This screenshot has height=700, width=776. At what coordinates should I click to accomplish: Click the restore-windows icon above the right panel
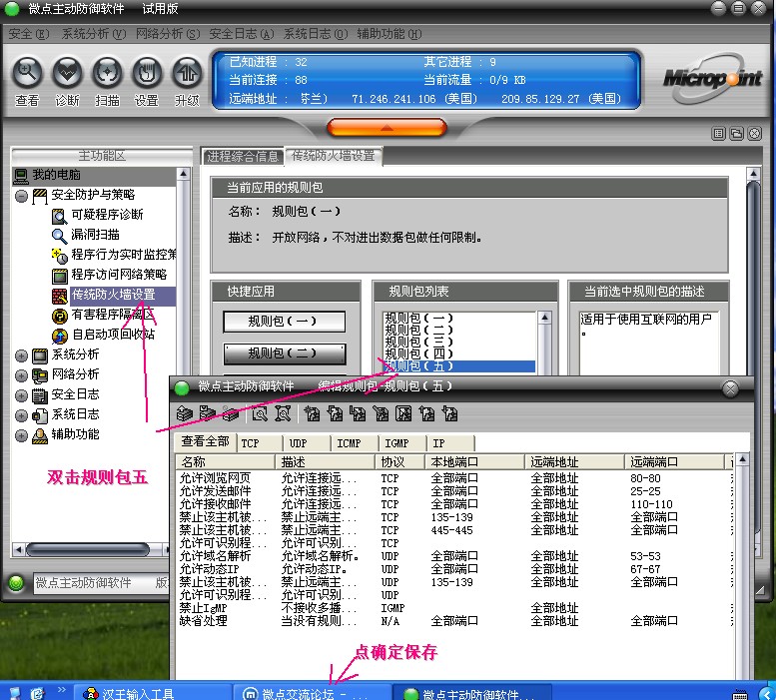736,133
